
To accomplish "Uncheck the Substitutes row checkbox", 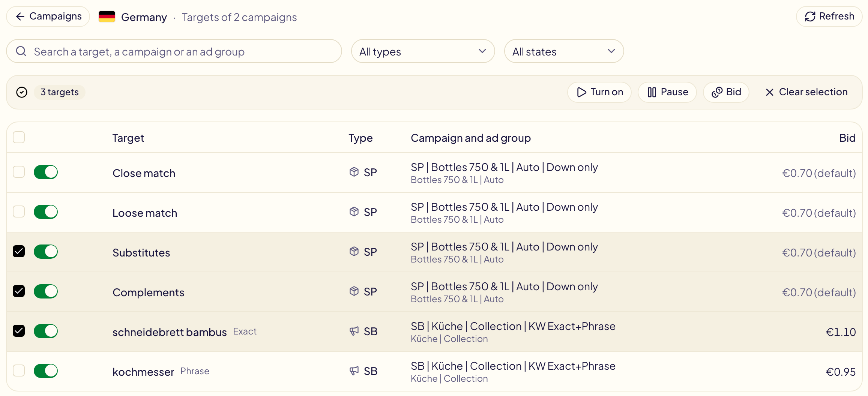I will (19, 251).
